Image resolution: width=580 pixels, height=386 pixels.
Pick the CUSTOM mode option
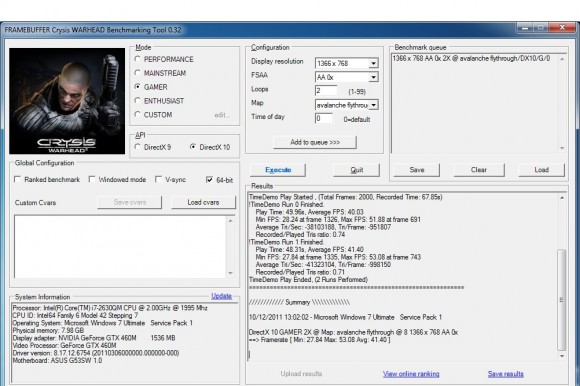pos(138,115)
